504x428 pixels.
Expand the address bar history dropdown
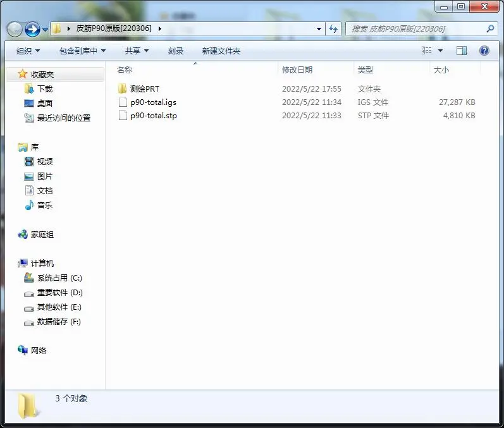click(319, 29)
